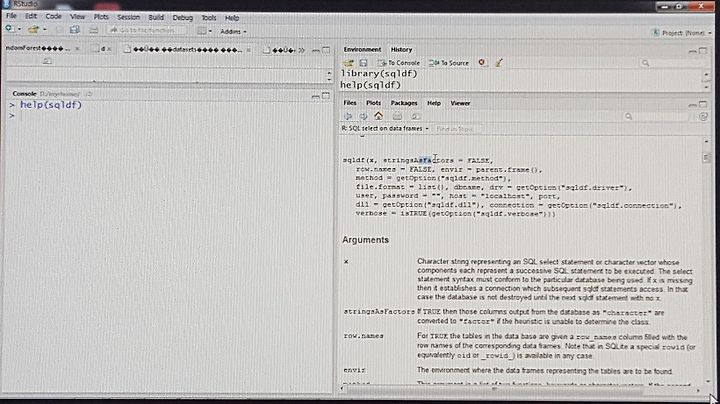Click the Help search field
The image size is (720, 404).
point(657,117)
